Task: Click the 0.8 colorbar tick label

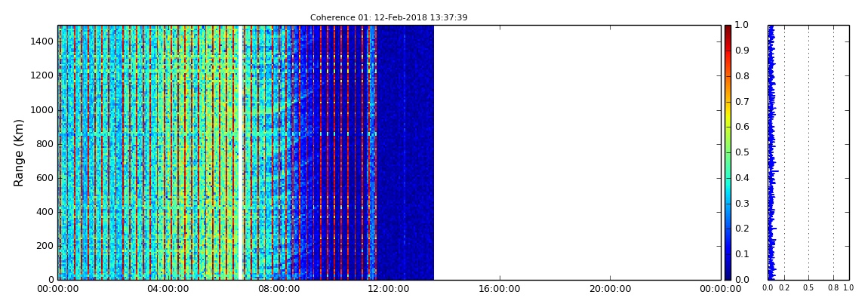Action: (740, 75)
